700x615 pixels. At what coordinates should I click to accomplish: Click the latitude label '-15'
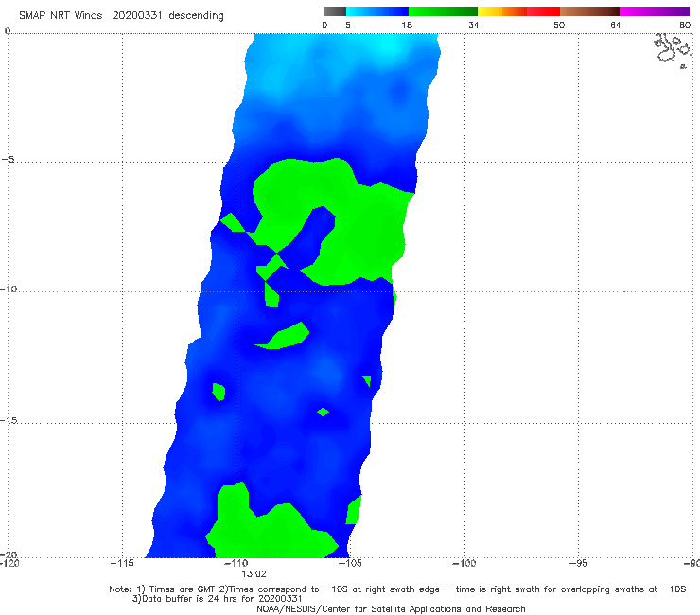[x=9, y=420]
